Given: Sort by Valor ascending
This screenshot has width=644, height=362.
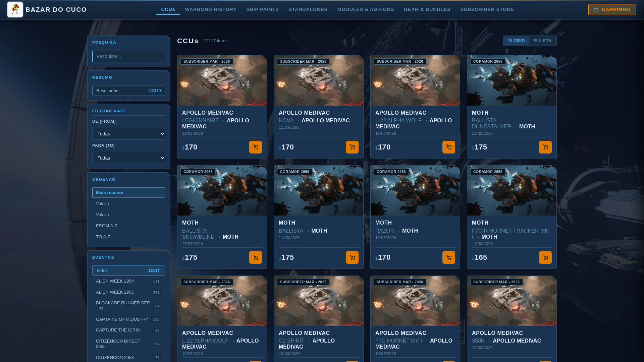Looking at the screenshot, I should pos(129,204).
